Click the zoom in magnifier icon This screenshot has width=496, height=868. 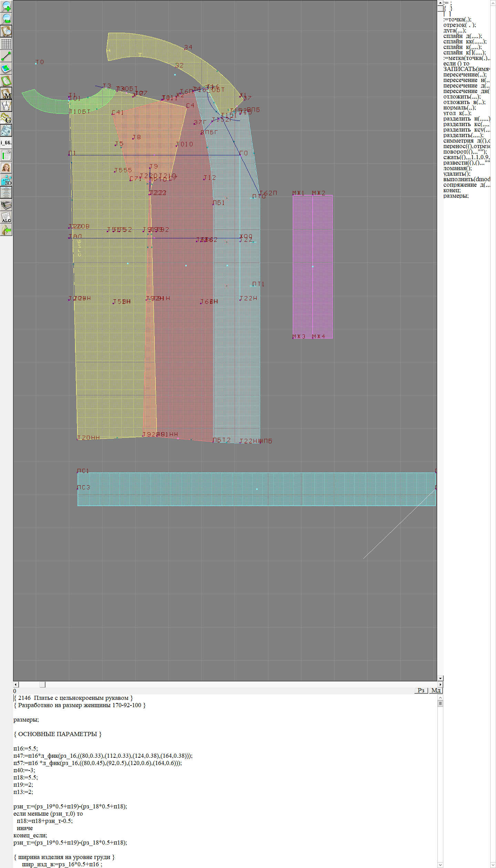(x=6, y=6)
